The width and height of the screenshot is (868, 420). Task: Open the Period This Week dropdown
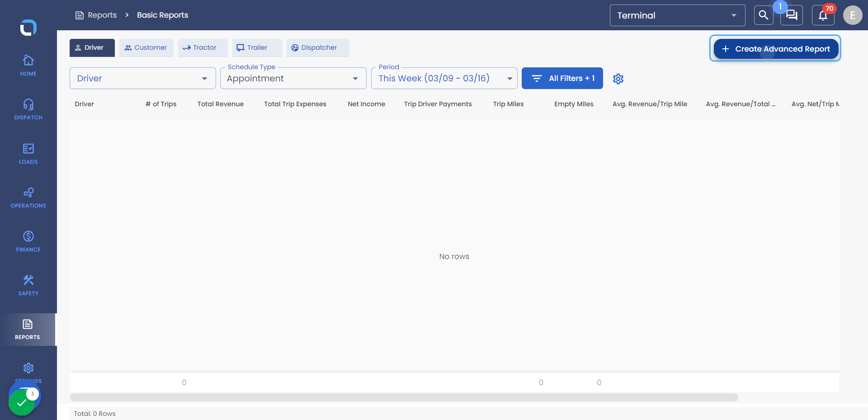point(444,78)
